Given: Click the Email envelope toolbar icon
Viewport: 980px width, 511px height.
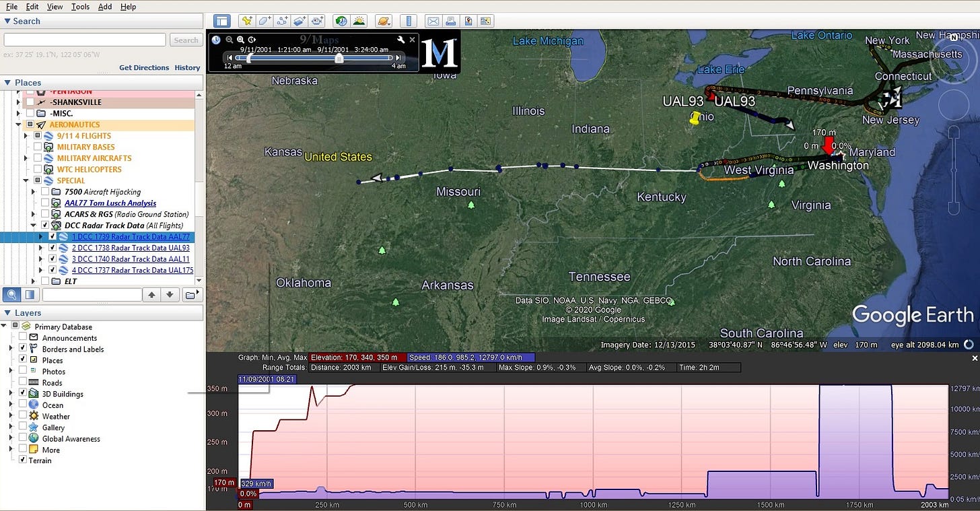Looking at the screenshot, I should click(433, 21).
